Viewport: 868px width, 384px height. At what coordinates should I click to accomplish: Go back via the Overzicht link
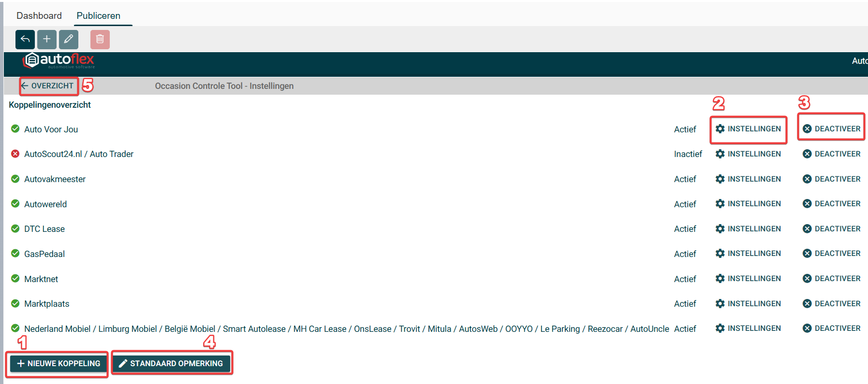[48, 86]
